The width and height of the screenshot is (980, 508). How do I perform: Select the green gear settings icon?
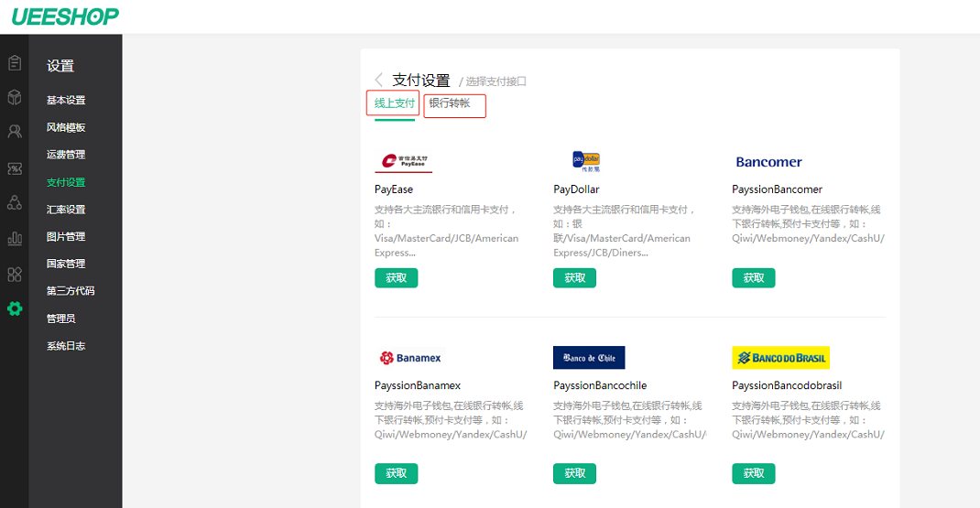(x=15, y=308)
